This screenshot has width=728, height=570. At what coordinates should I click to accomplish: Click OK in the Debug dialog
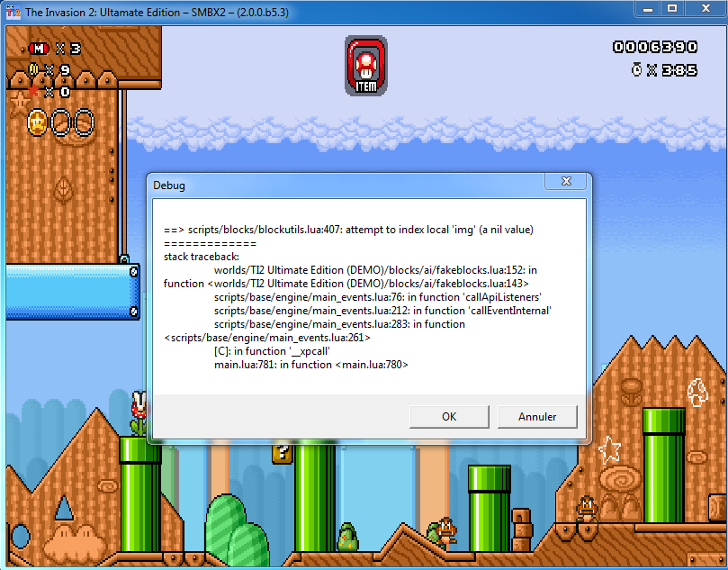pos(449,416)
